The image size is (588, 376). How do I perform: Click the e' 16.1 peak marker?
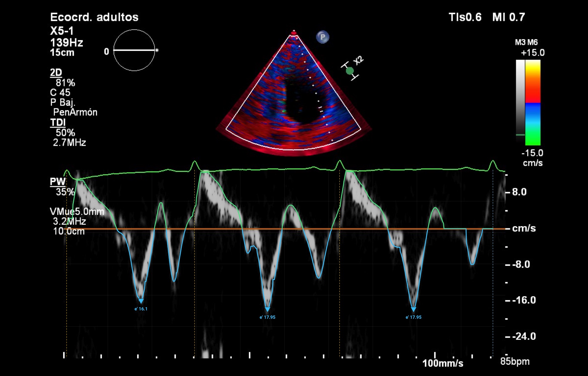click(x=141, y=301)
